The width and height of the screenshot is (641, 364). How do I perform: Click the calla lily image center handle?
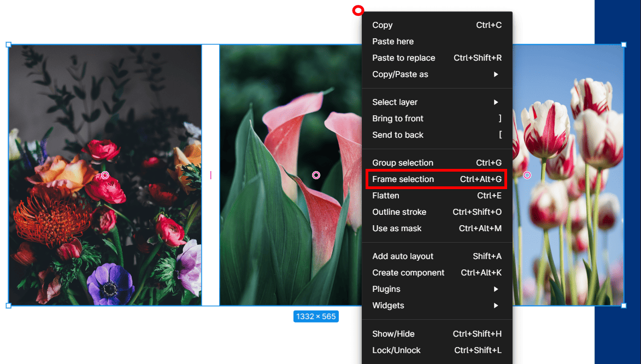[316, 175]
